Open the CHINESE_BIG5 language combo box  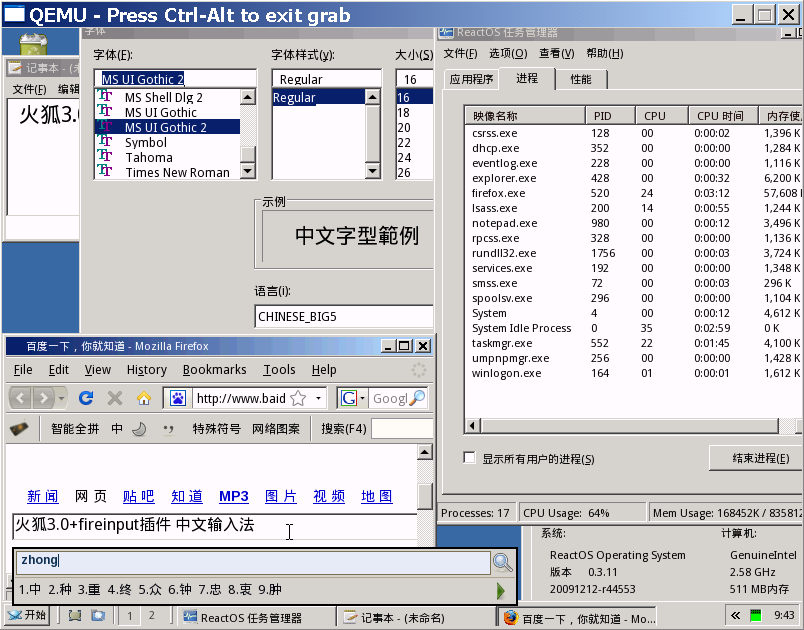click(344, 316)
